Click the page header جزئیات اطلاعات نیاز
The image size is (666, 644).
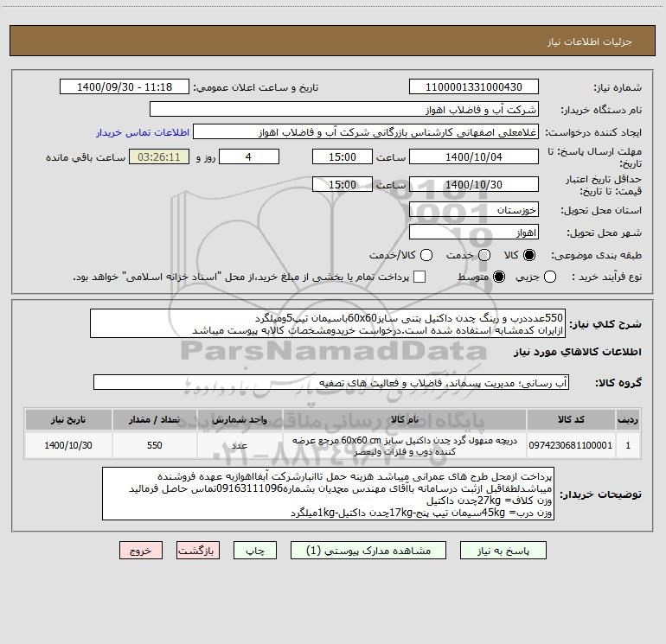(x=589, y=41)
